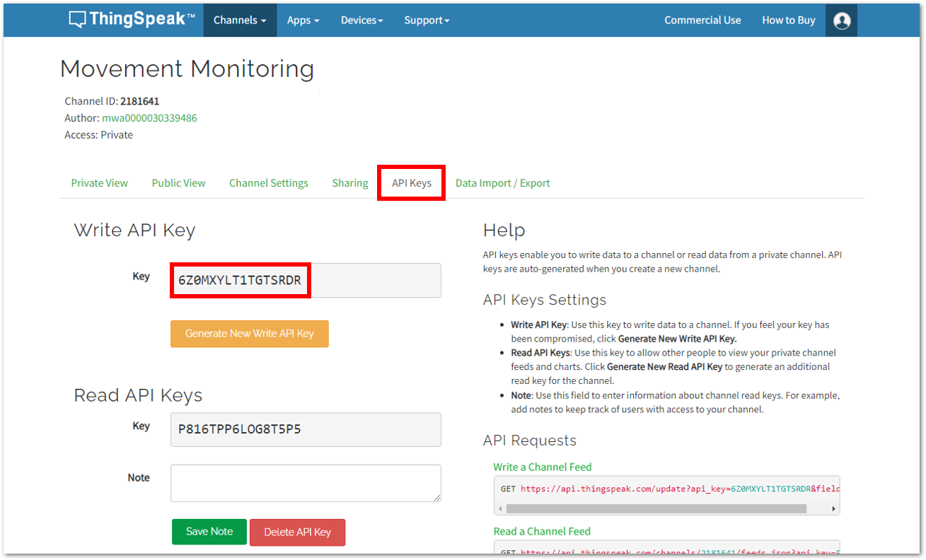Screen dimensions: 926x560
Task: Click the Channel ID 2181641 text
Action: click(x=112, y=101)
